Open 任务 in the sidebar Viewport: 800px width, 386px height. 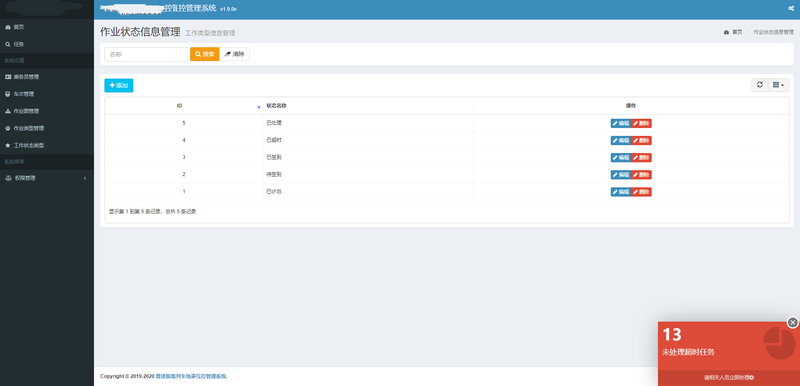(46, 44)
